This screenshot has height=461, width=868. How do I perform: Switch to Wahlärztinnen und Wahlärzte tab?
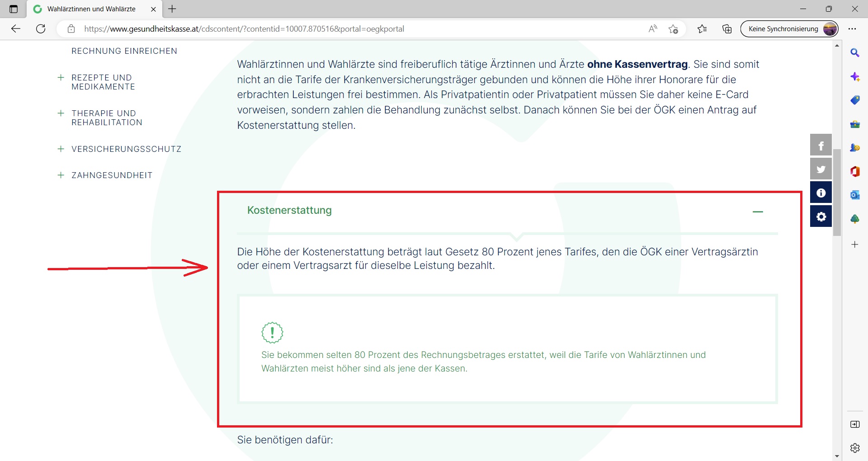click(91, 9)
